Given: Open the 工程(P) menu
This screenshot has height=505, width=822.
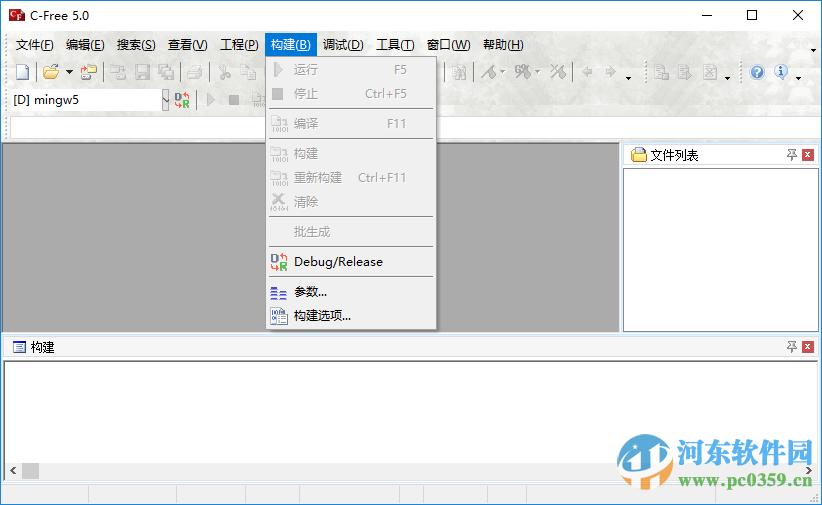Looking at the screenshot, I should click(x=239, y=45).
